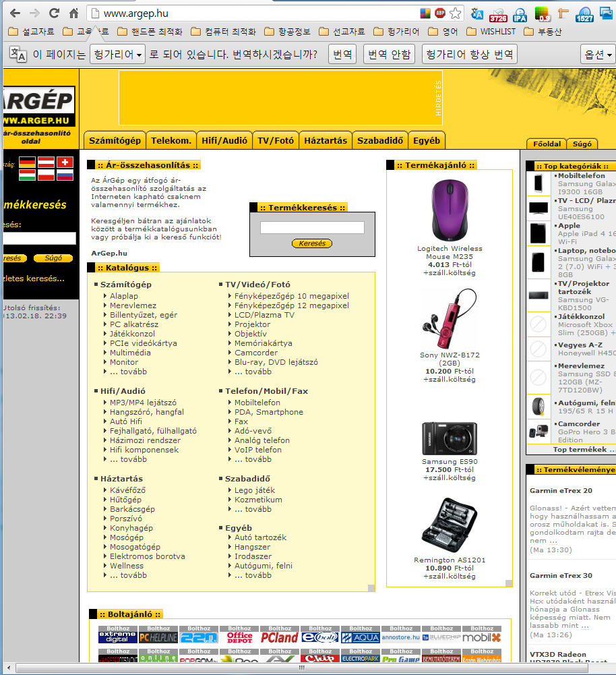Open the Főoldal tab
The width and height of the screenshot is (616, 675).
point(547,144)
